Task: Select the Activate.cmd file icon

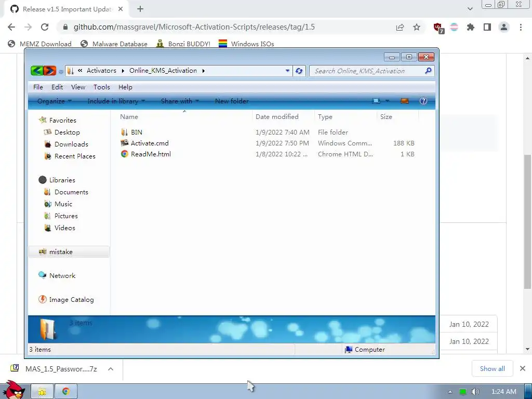Action: [125, 143]
